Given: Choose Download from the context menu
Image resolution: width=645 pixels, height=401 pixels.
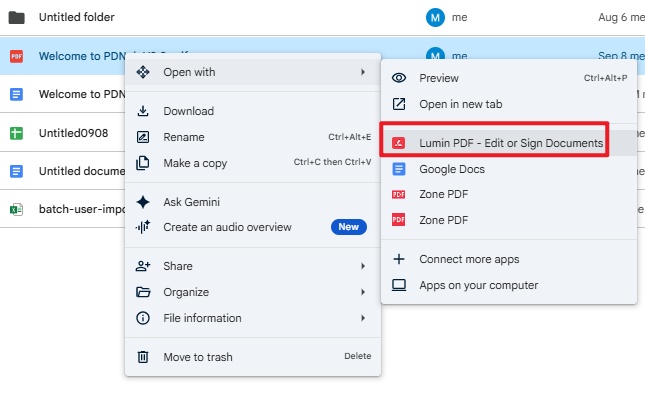Looking at the screenshot, I should coord(253,111).
